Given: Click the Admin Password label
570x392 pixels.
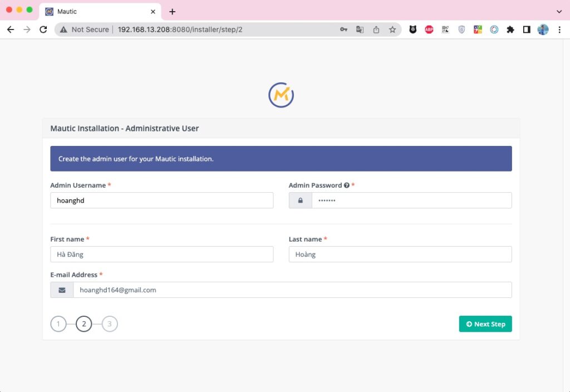Looking at the screenshot, I should point(315,185).
